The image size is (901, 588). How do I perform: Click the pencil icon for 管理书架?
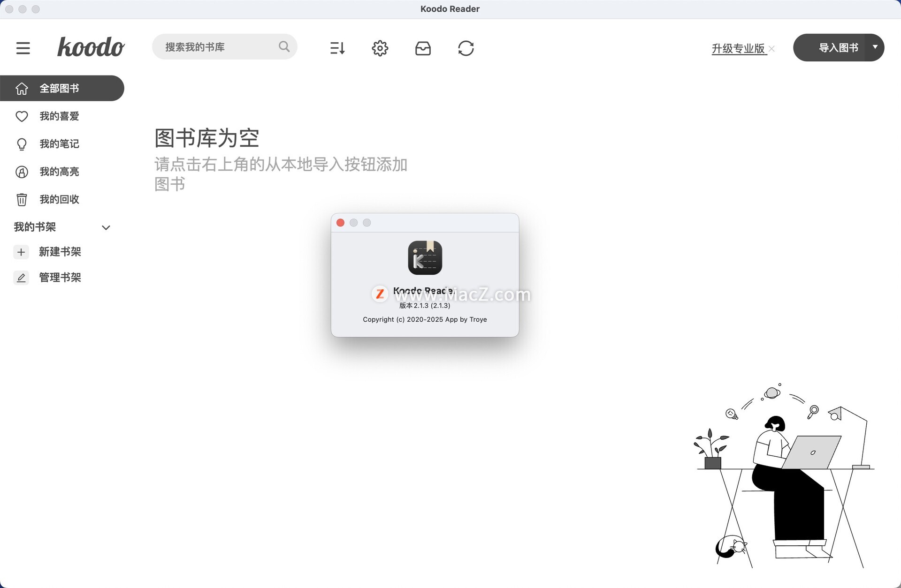(21, 278)
